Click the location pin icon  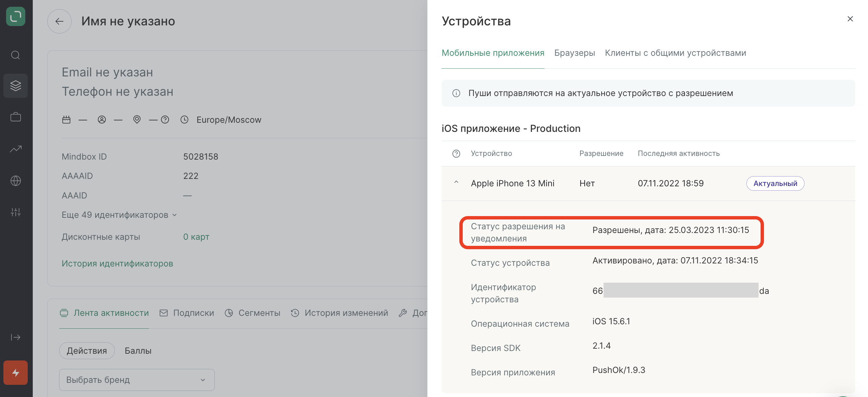(x=137, y=119)
